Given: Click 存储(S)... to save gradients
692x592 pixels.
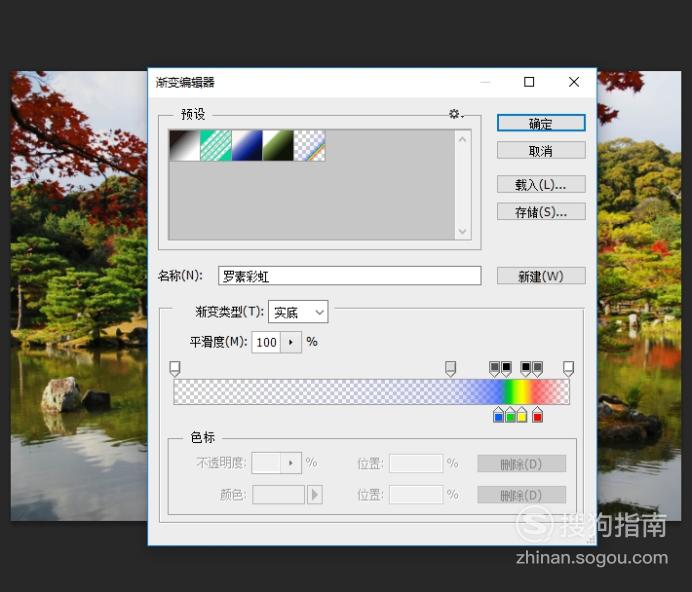Looking at the screenshot, I should [x=541, y=211].
